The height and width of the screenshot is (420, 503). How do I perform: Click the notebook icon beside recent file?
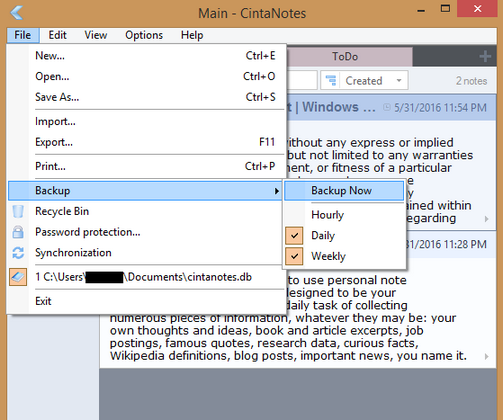18,277
